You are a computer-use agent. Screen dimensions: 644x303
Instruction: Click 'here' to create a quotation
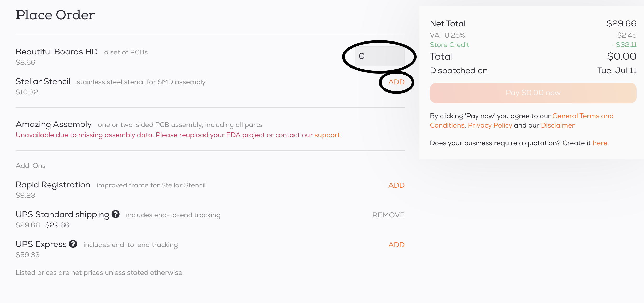(600, 143)
